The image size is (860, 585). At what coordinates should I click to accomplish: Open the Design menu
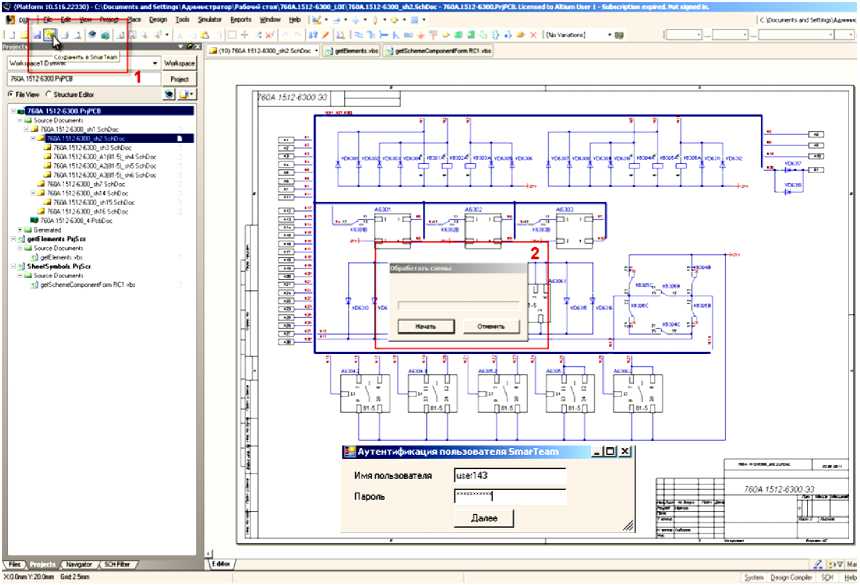157,19
